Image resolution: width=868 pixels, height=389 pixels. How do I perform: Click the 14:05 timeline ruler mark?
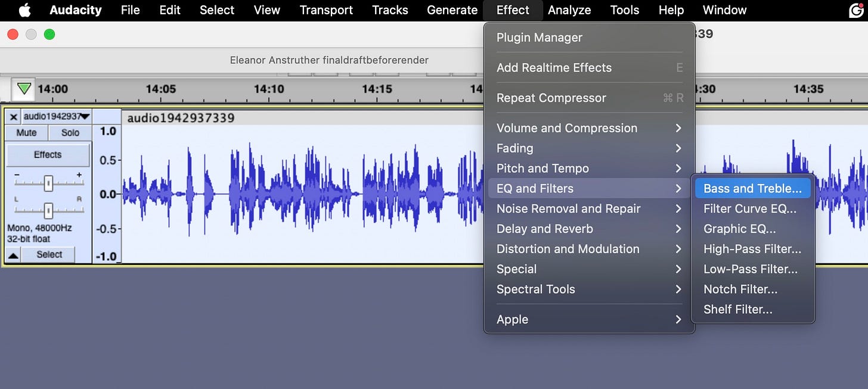point(160,89)
